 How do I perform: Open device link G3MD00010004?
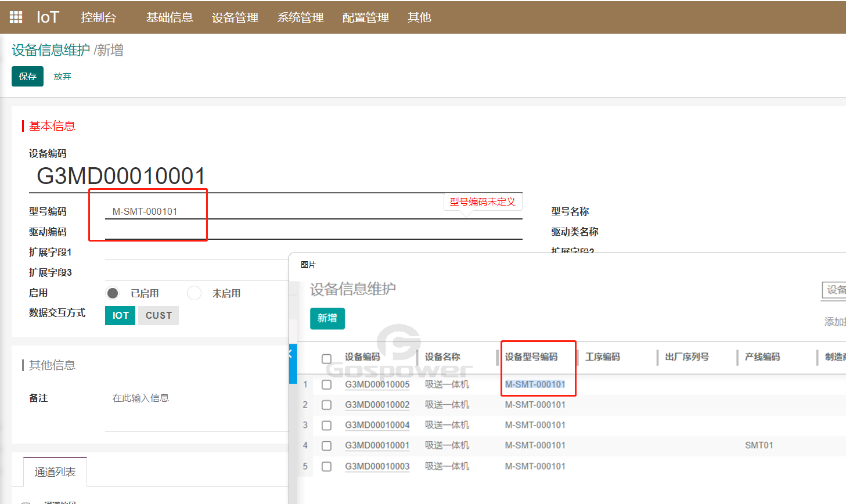pyautogui.click(x=377, y=425)
